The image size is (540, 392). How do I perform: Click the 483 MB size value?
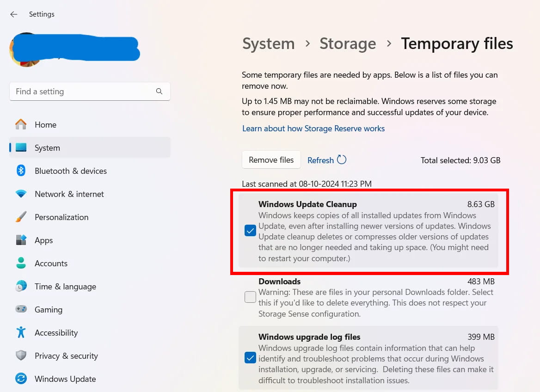(x=481, y=282)
